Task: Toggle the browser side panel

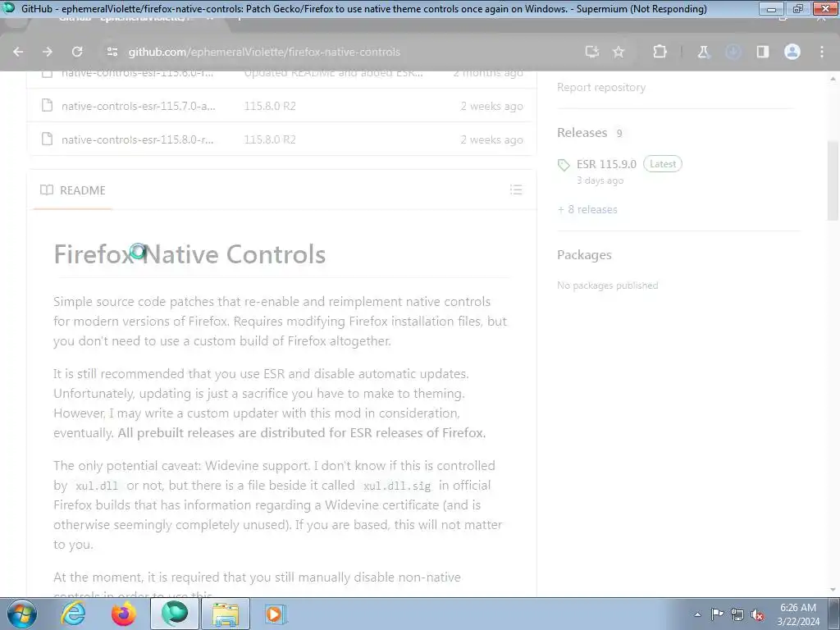Action: tap(763, 52)
